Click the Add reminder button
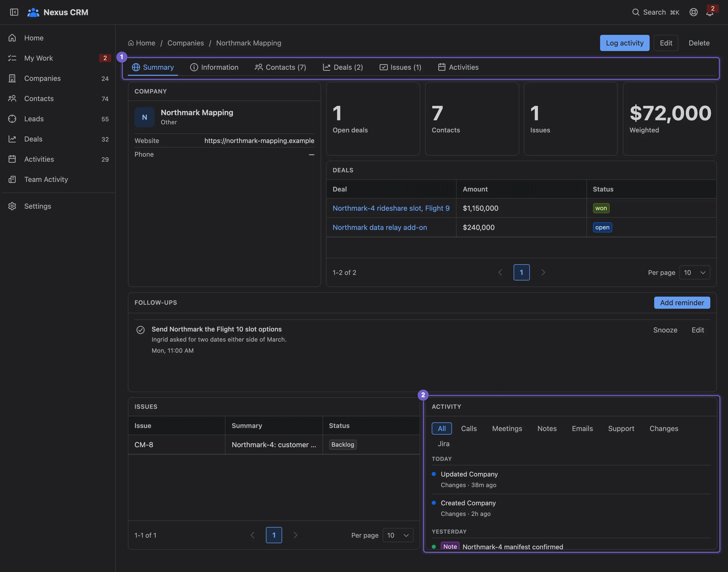The image size is (728, 572). (x=682, y=303)
